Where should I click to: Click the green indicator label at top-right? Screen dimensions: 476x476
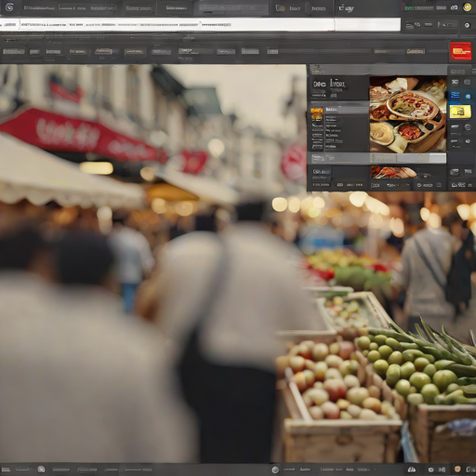click(418, 7)
